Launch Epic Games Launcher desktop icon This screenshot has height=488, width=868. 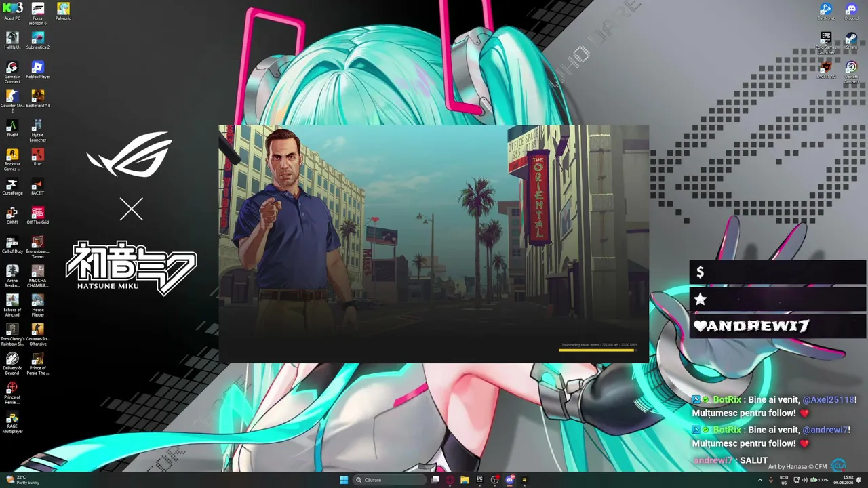coord(826,43)
